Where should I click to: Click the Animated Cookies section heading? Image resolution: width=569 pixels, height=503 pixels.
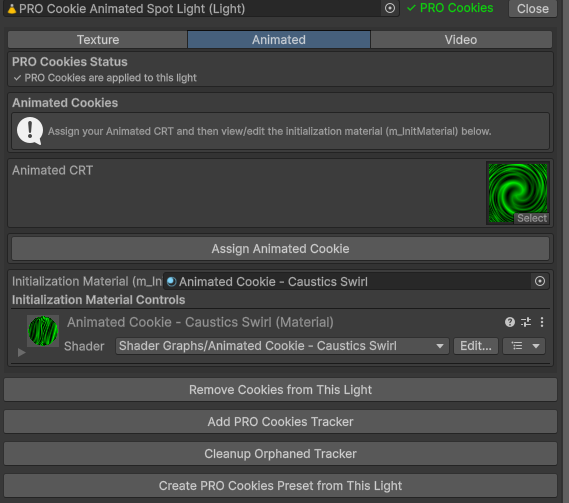click(x=65, y=103)
